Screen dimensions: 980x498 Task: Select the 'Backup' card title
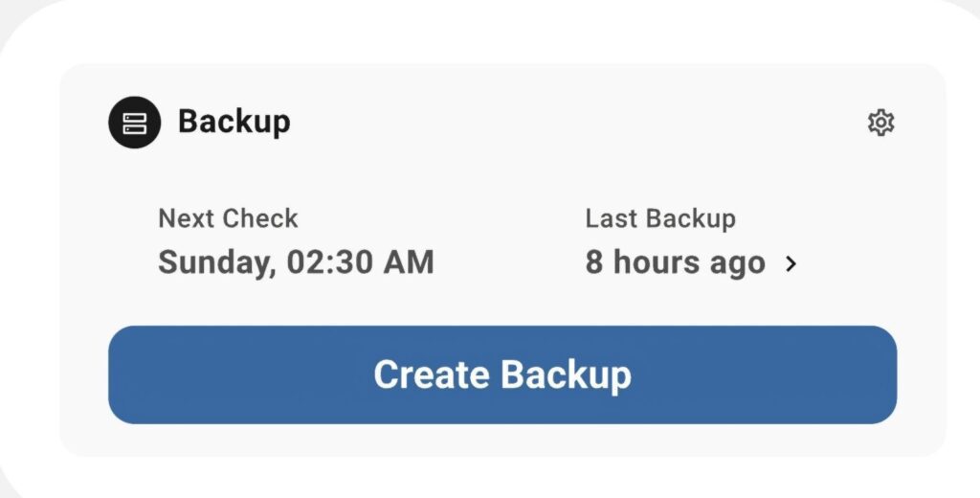point(234,122)
